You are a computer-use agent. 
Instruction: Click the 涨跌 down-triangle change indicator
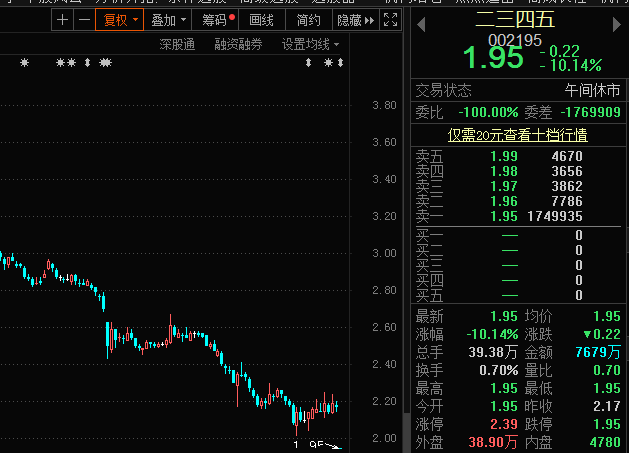click(585, 334)
